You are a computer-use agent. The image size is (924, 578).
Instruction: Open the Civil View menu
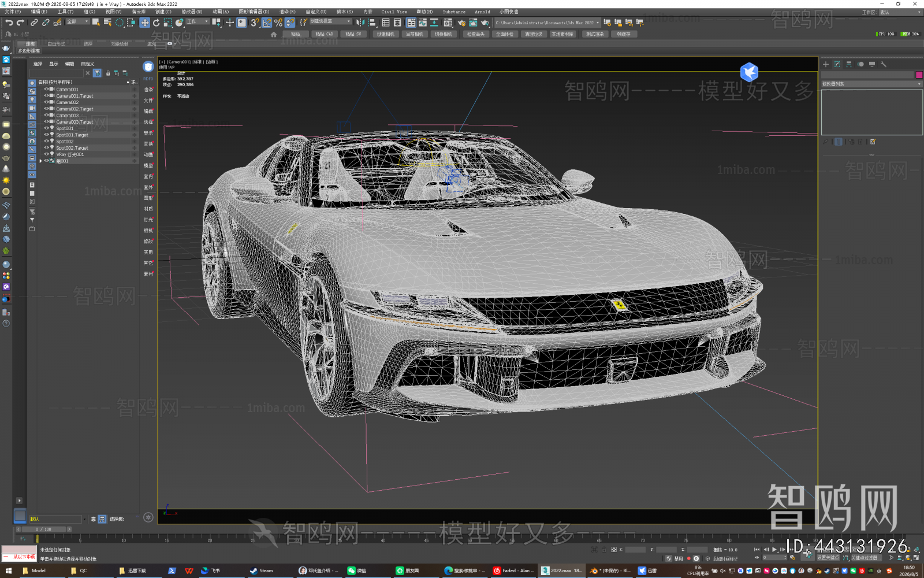point(394,12)
